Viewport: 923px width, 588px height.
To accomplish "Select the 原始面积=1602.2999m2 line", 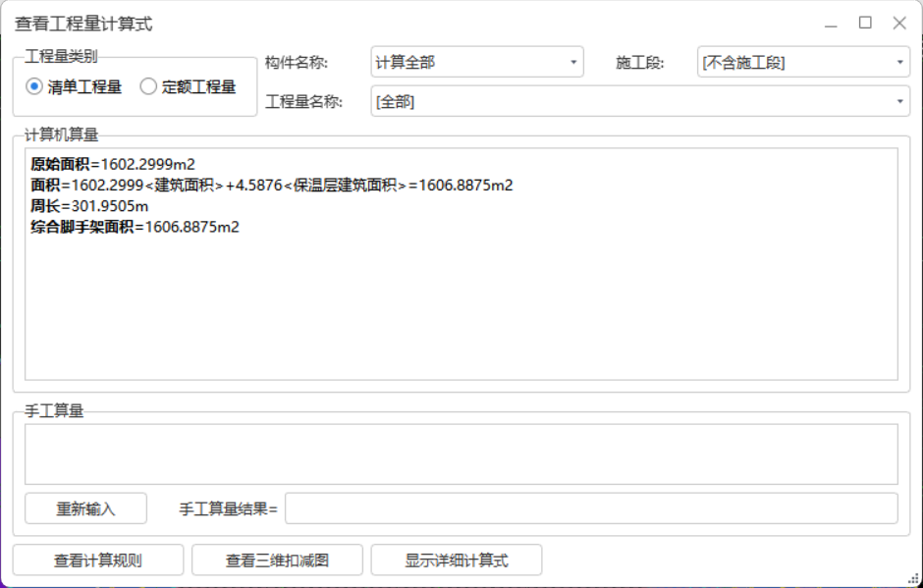I will [113, 164].
